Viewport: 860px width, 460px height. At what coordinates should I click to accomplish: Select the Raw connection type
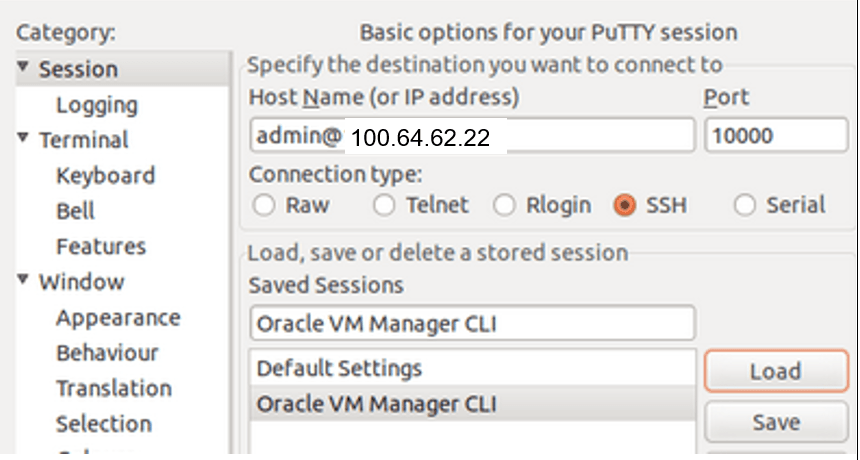pos(264,206)
